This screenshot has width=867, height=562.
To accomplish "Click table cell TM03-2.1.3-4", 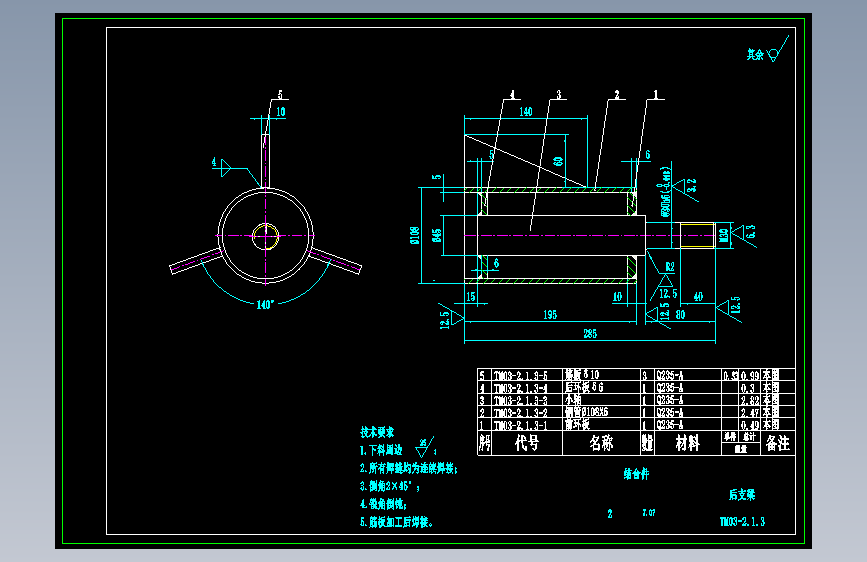I will (520, 388).
